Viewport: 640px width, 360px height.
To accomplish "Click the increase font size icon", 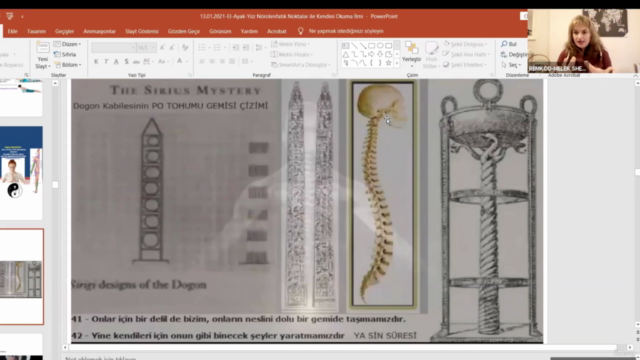I will click(162, 48).
